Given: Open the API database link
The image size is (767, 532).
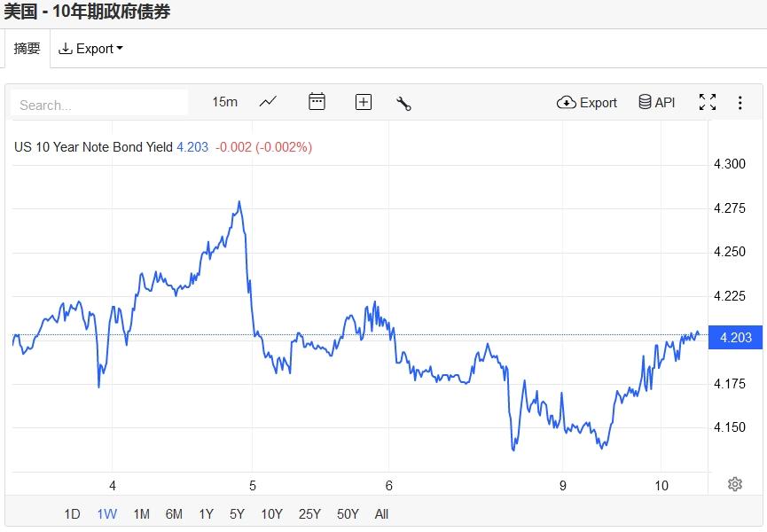Looking at the screenshot, I should 657,103.
